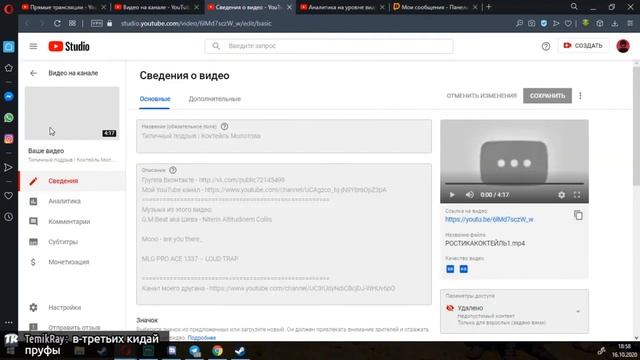Open WhatsApp in the Opera sidebar
Screen dimensions: 640x360
[x=9, y=118]
